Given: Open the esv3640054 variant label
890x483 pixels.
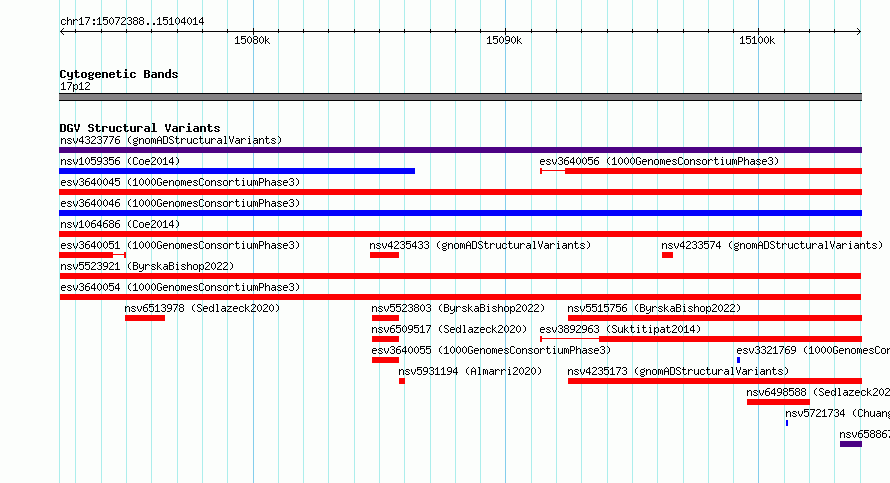Looking at the screenshot, I should pos(180,287).
